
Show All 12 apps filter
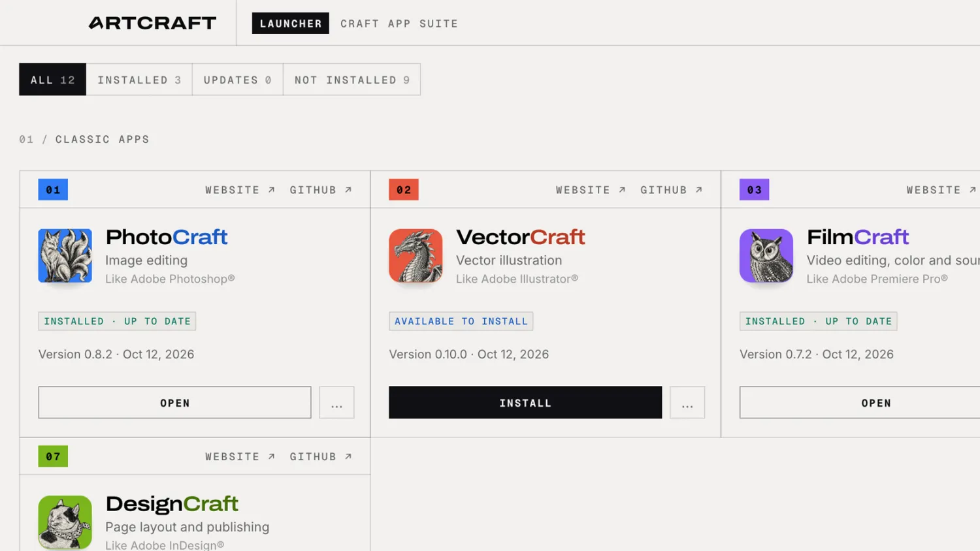click(53, 80)
